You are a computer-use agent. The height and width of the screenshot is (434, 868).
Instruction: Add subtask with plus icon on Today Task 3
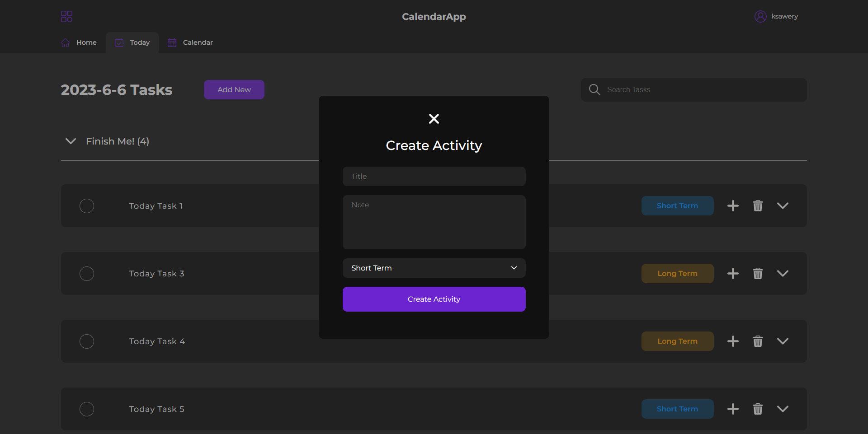pos(733,274)
